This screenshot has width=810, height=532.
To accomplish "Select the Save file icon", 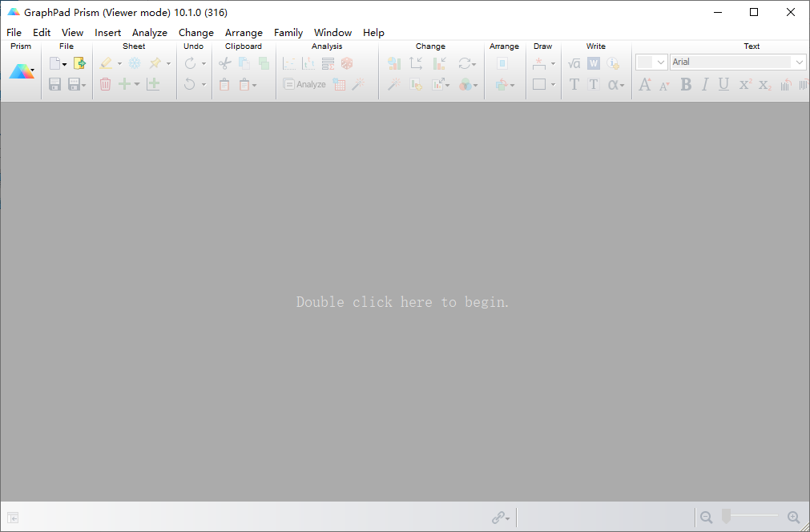I will (54, 84).
